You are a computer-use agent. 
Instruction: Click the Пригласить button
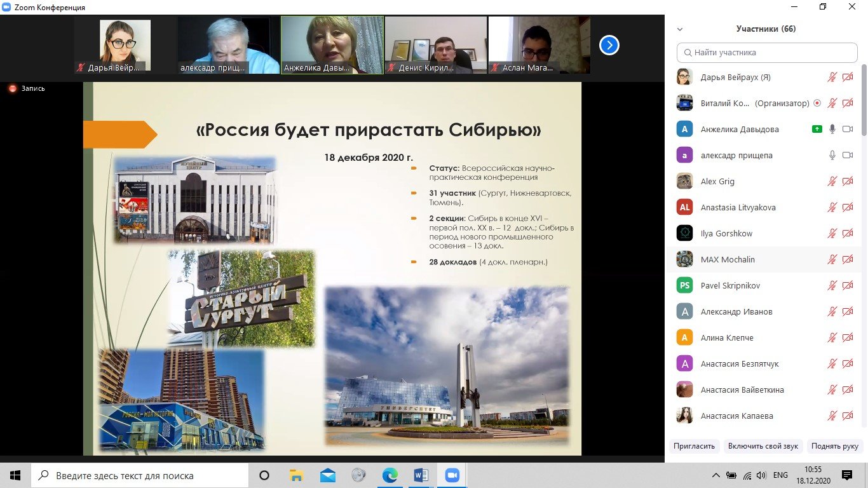[695, 446]
